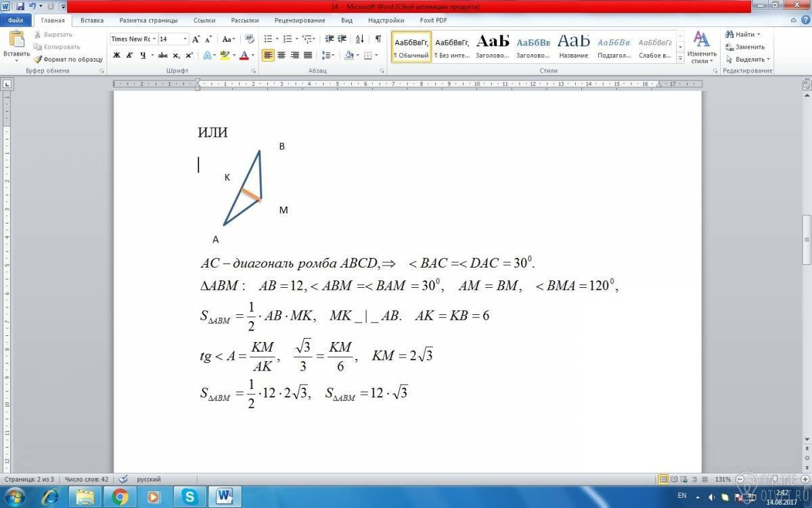Toggle bold (Ж) formatting

[116, 56]
